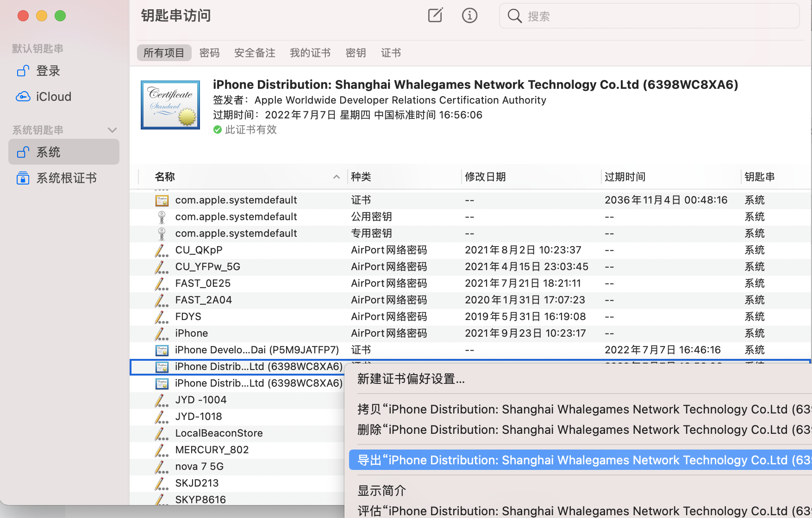The width and height of the screenshot is (812, 518).
Task: Sort by the 种类 column header
Action: click(x=361, y=177)
